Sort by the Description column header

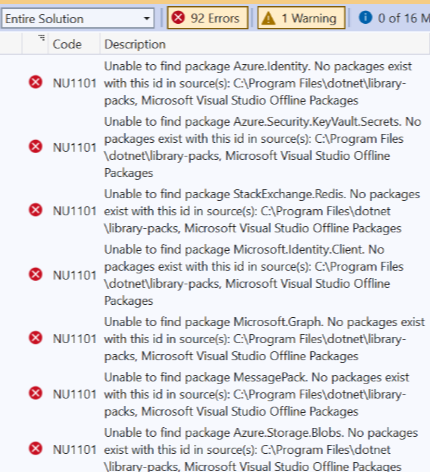tap(265, 44)
